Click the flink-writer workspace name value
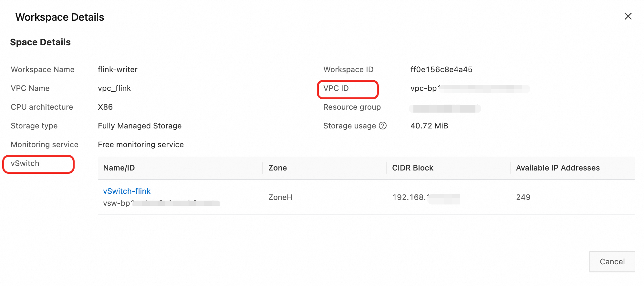 [x=118, y=70]
